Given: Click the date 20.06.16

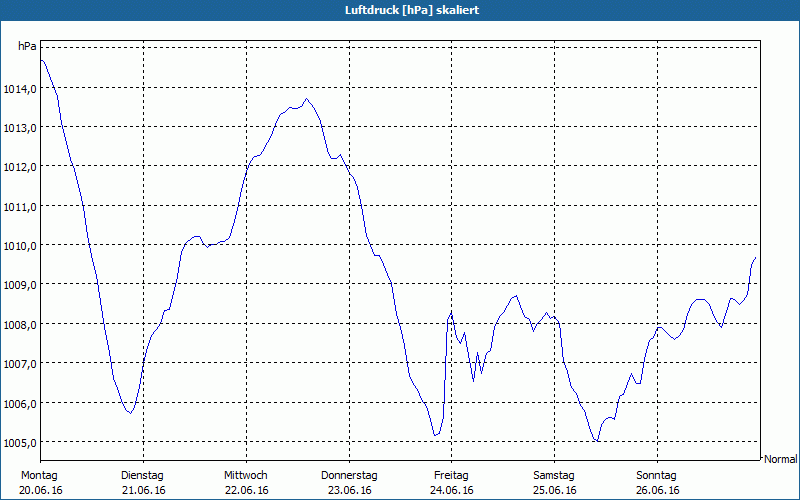Looking at the screenshot, I should (41, 490).
